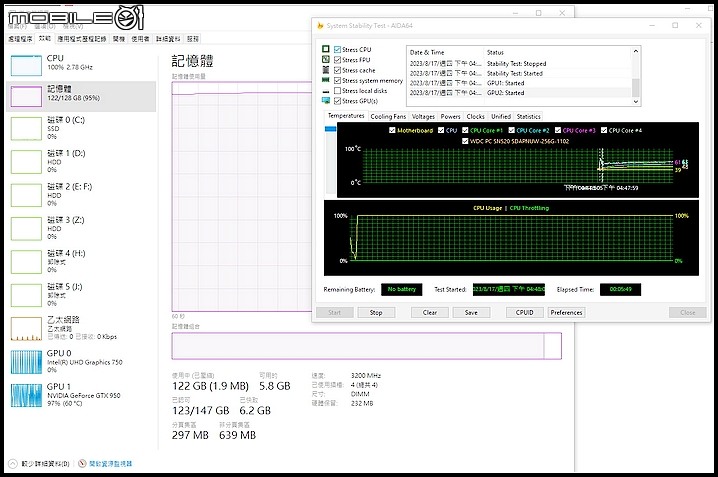The height and width of the screenshot is (477, 718).
Task: Switch to the Unified tab
Action: pyautogui.click(x=501, y=117)
